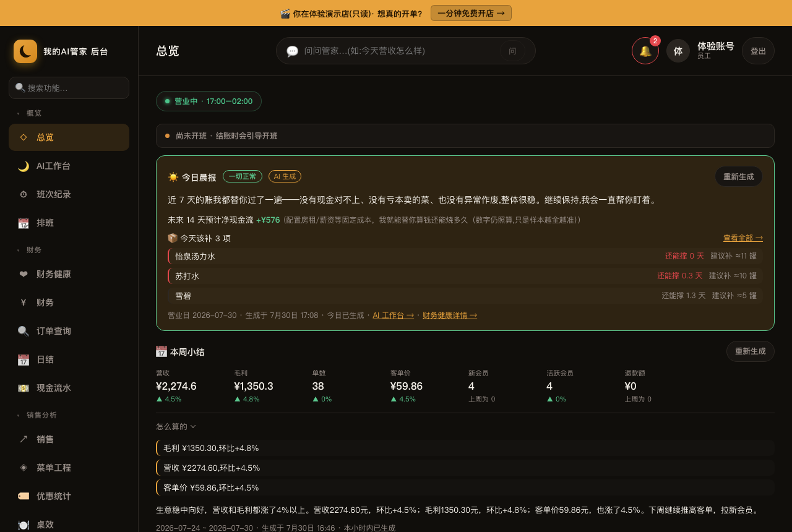Click 登出 button

pos(758,51)
